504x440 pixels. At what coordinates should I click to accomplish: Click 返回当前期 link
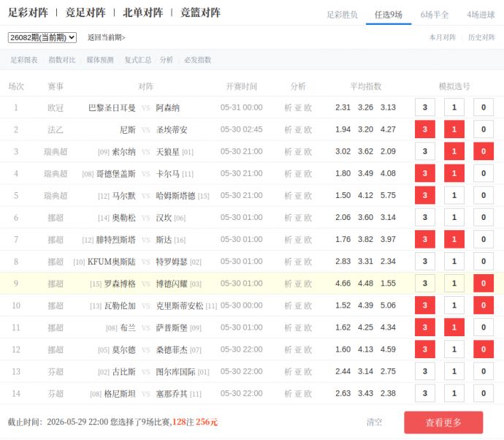click(x=107, y=37)
